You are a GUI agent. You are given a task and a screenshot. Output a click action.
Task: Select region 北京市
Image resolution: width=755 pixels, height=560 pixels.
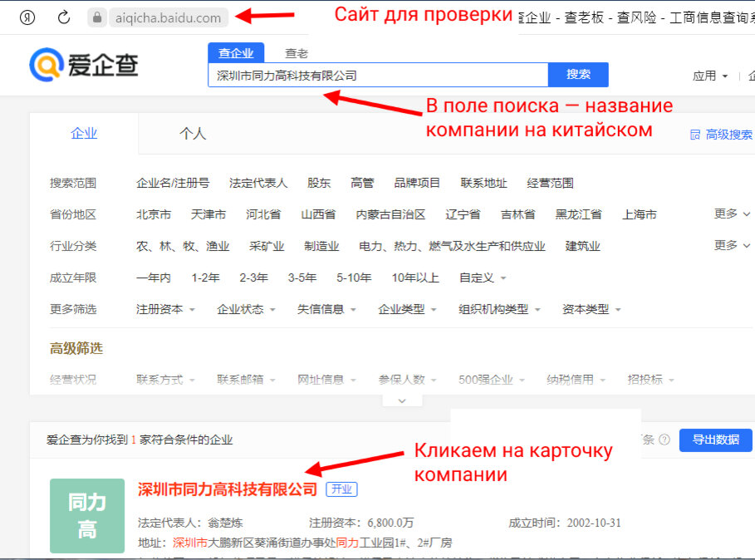click(154, 214)
